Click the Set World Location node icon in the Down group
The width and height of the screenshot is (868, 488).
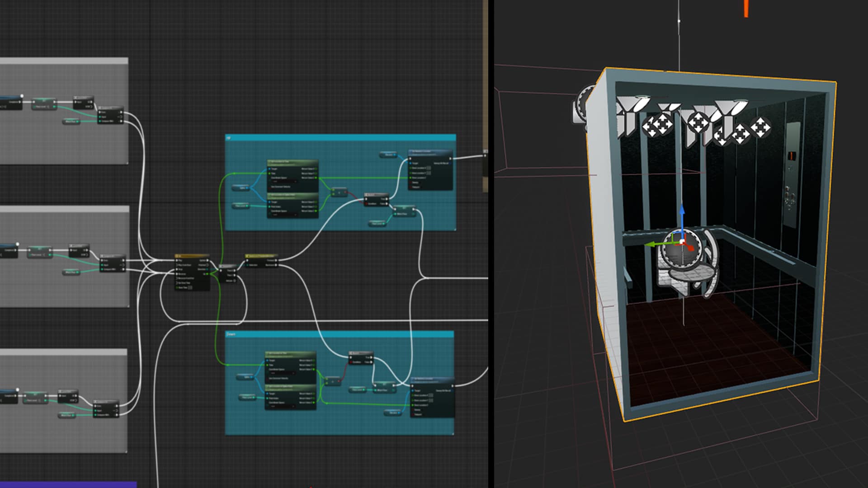[x=412, y=379]
